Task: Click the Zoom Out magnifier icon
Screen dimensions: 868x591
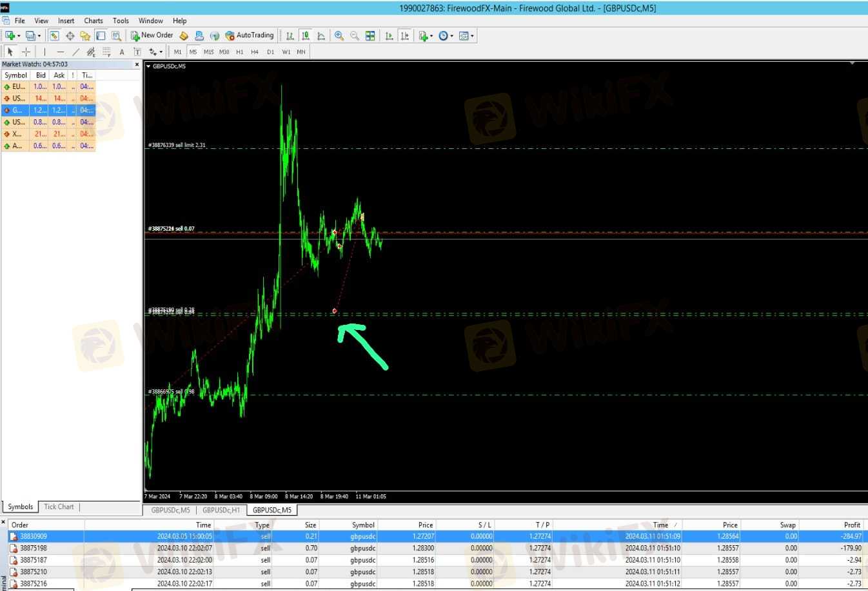Action: [354, 36]
